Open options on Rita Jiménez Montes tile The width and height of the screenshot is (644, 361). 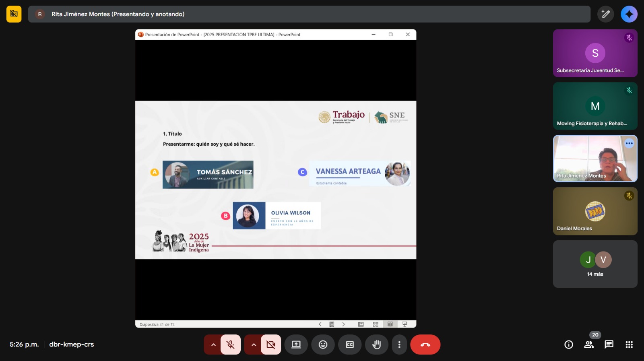[x=629, y=143]
